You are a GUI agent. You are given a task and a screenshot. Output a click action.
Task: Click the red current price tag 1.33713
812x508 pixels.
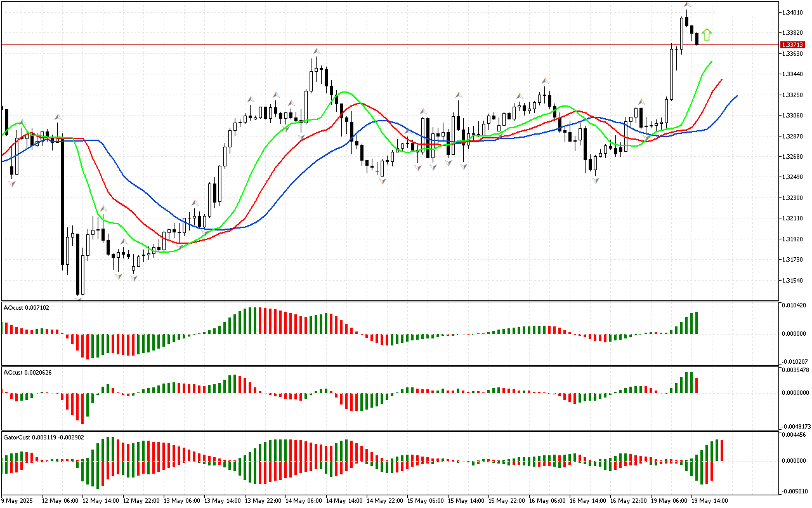(x=790, y=44)
